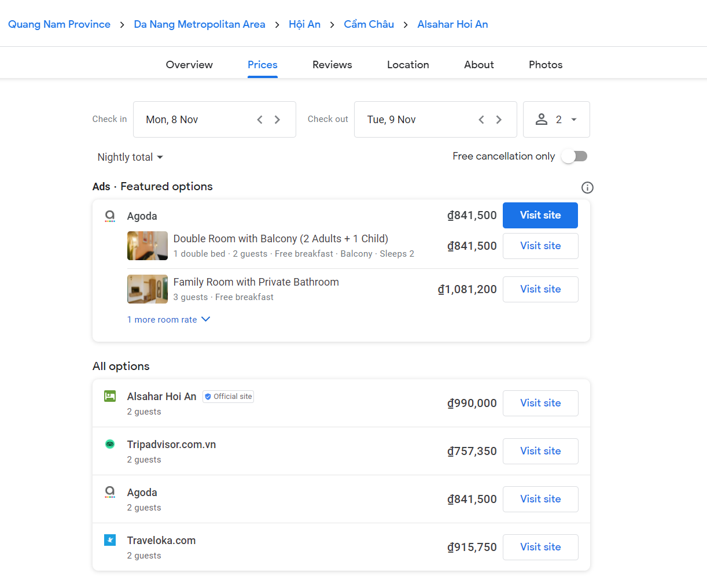Image resolution: width=707 pixels, height=588 pixels.
Task: Click the Alsahar Hoi An hotel icon
Action: [x=110, y=396]
